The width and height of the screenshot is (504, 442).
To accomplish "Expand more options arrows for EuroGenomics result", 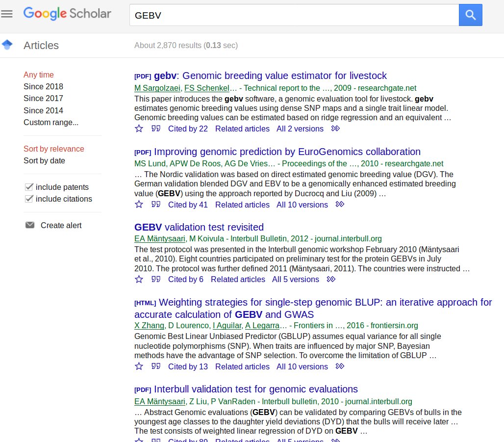I will coord(340,204).
